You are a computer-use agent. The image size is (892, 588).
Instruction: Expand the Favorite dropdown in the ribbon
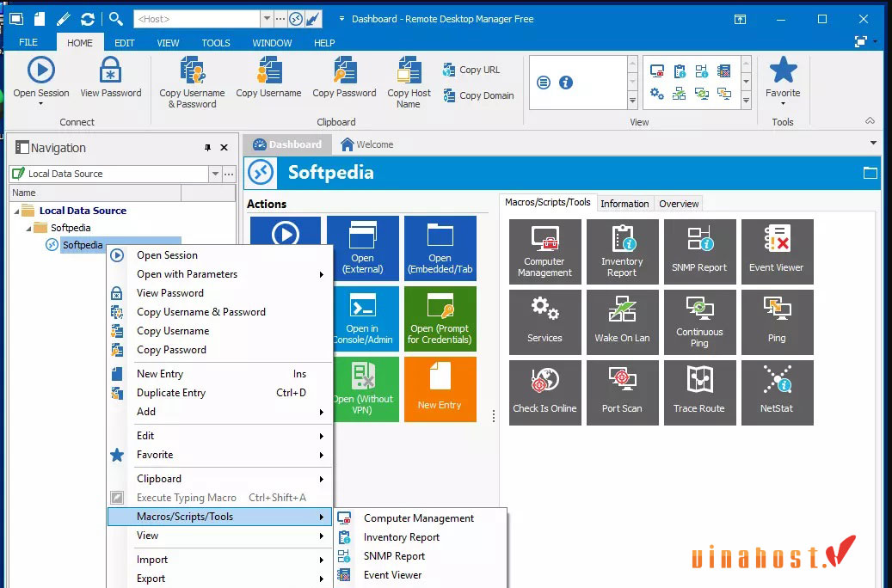783,103
